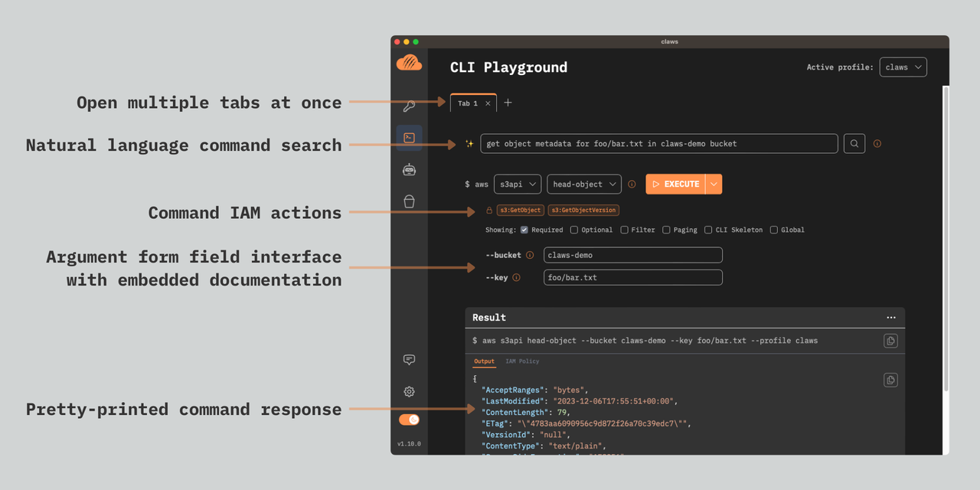The image size is (980, 490).
Task: Select Tab 1
Action: click(x=468, y=103)
